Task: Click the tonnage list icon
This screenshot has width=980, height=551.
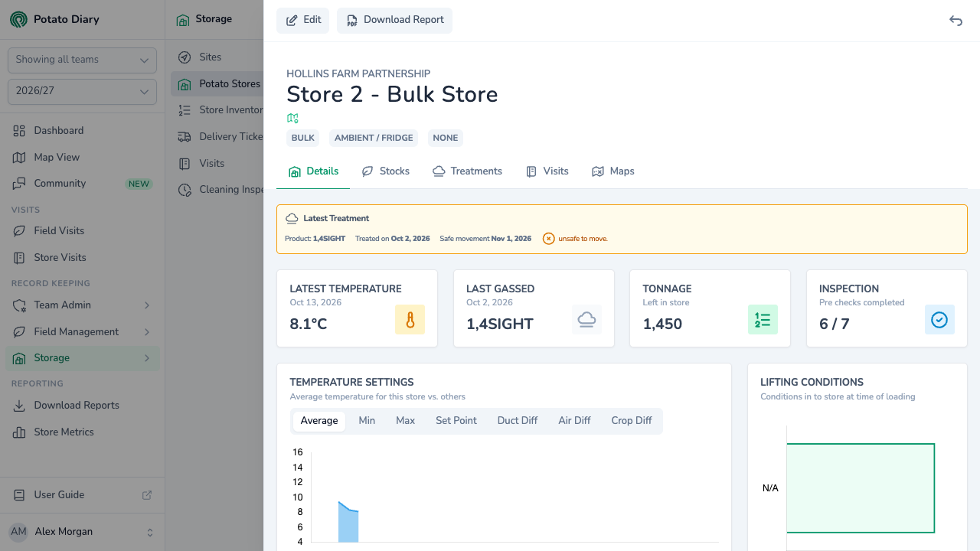Action: [763, 320]
